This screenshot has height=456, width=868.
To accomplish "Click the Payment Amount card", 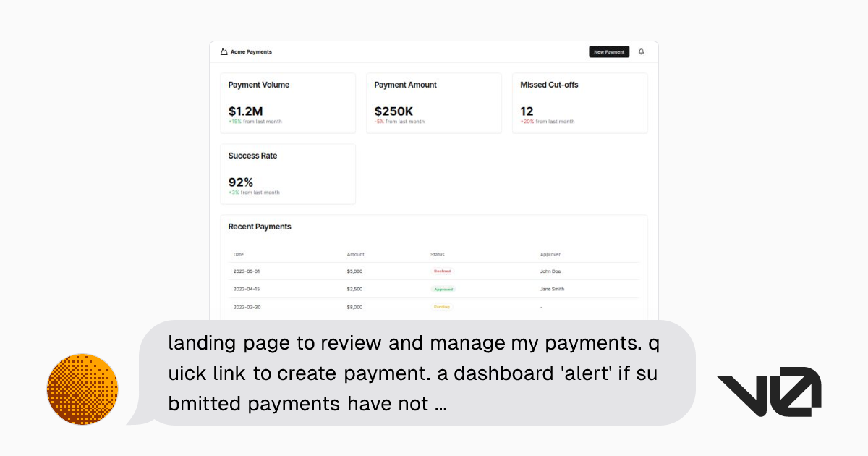I will [434, 102].
